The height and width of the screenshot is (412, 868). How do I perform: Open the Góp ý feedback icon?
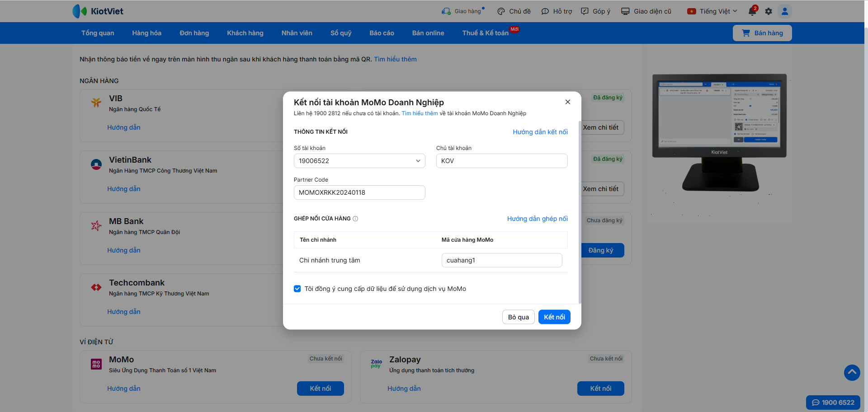(585, 11)
